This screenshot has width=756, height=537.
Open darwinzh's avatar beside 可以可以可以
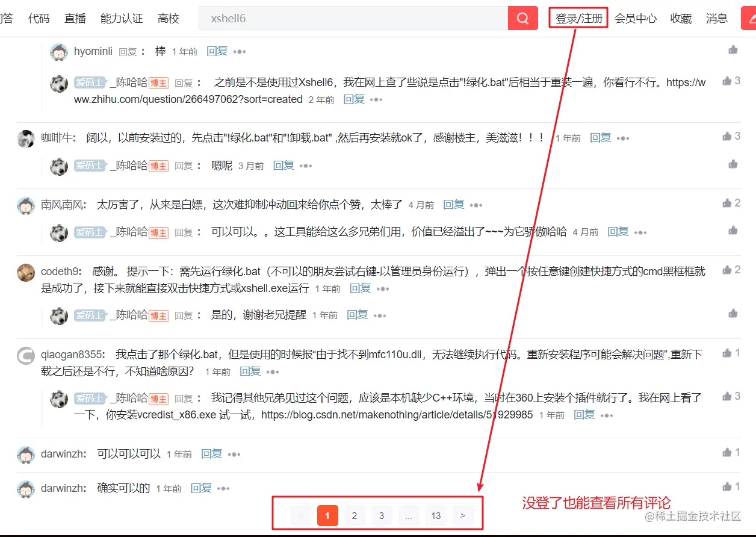pyautogui.click(x=25, y=455)
